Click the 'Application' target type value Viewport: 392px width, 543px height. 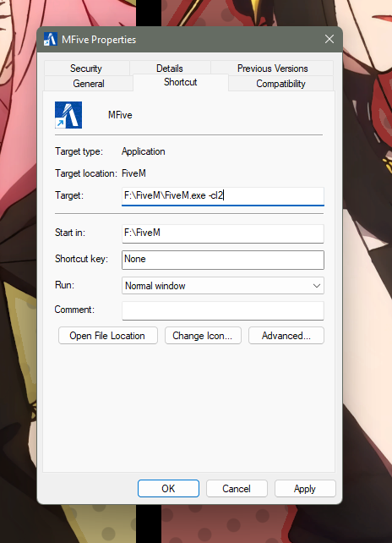pyautogui.click(x=144, y=151)
